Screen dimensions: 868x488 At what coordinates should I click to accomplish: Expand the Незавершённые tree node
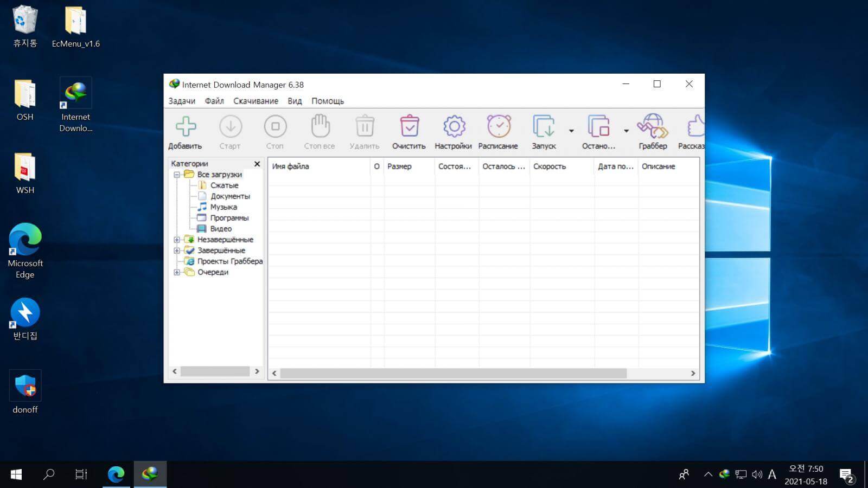pyautogui.click(x=177, y=240)
